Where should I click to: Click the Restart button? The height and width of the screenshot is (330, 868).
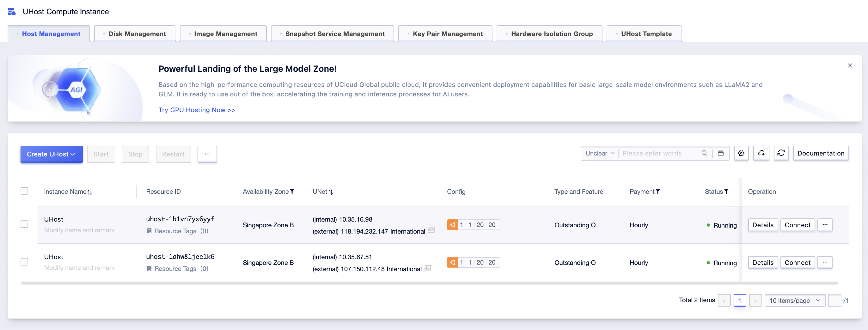[173, 154]
